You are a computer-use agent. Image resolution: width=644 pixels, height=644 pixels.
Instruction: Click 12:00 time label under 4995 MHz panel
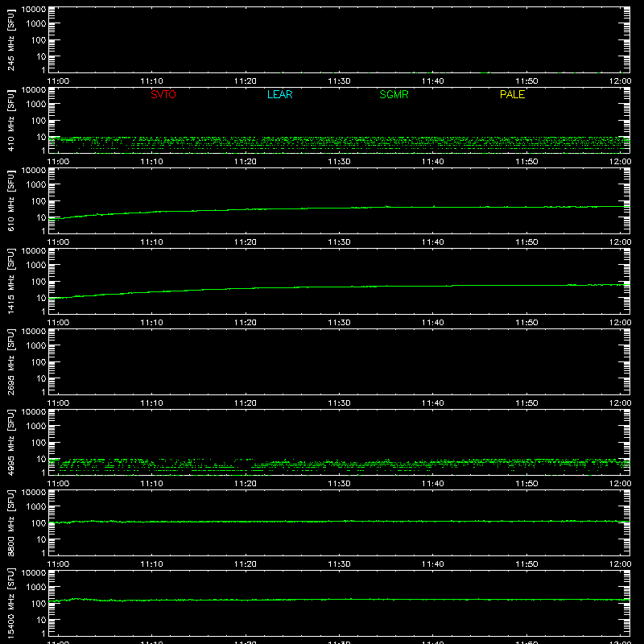[620, 484]
